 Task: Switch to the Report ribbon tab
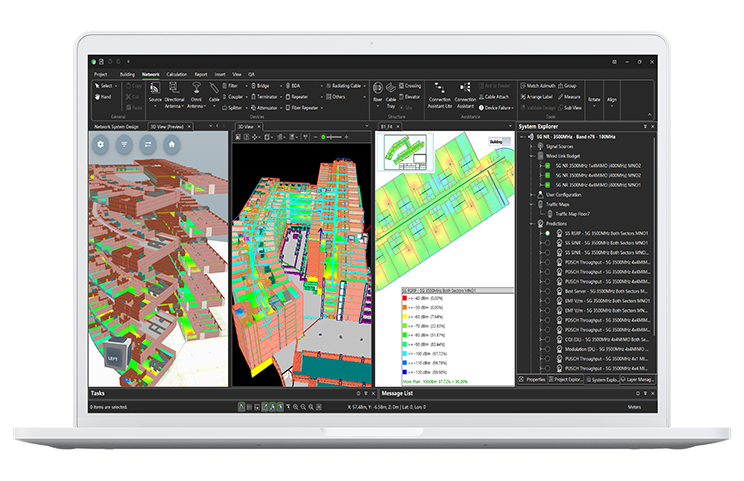click(x=201, y=74)
